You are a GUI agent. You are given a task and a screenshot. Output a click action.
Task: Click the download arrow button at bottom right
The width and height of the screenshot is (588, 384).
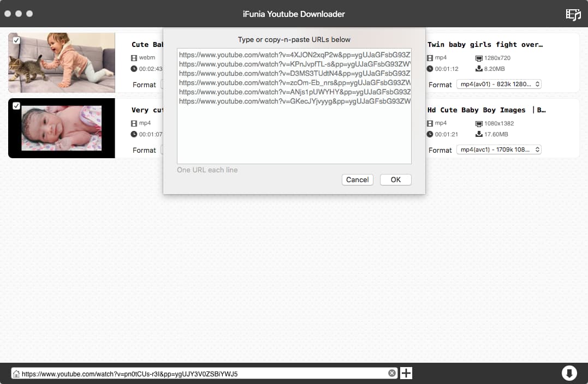[569, 373]
